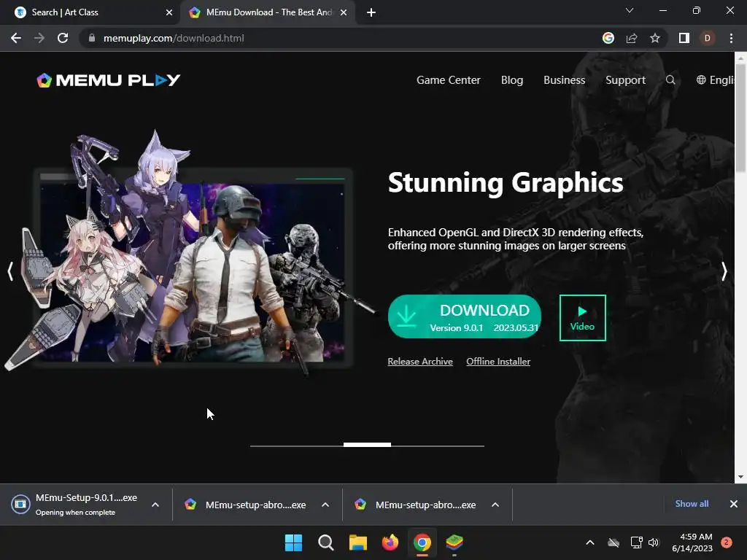This screenshot has height=560, width=747.
Task: Click the MEmu-Setup-9.0.1 download item
Action: coord(77,505)
